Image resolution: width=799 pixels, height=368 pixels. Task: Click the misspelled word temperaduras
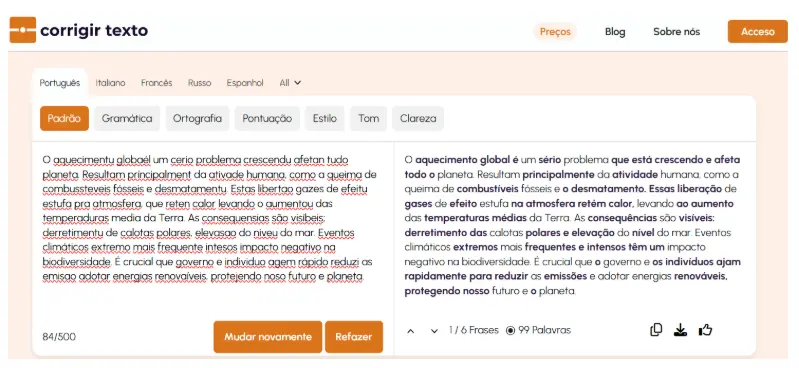(x=74, y=218)
